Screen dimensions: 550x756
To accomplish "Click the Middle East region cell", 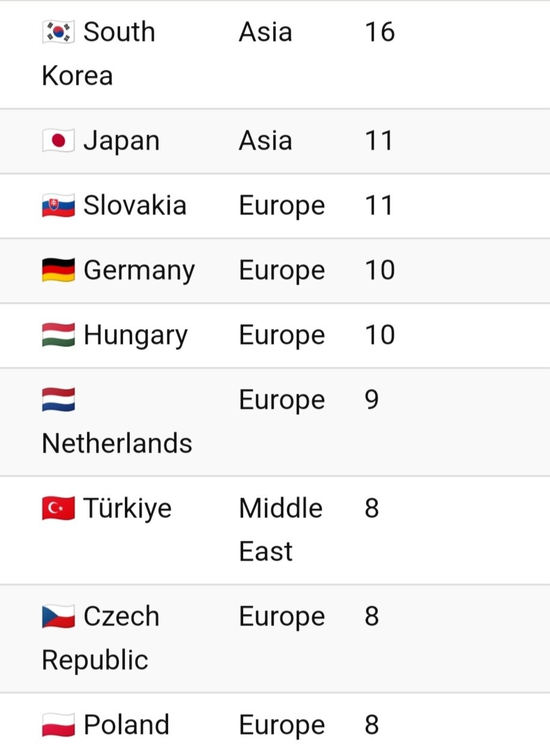I will [280, 530].
